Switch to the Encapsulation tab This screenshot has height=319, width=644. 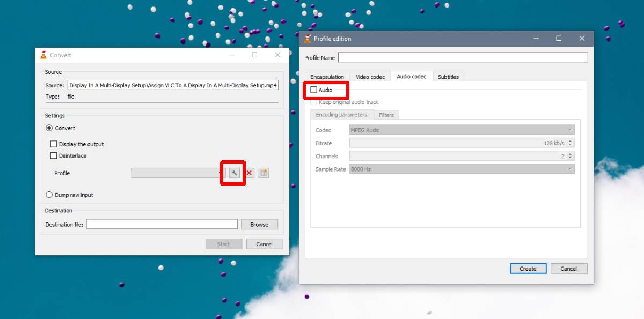(x=327, y=77)
